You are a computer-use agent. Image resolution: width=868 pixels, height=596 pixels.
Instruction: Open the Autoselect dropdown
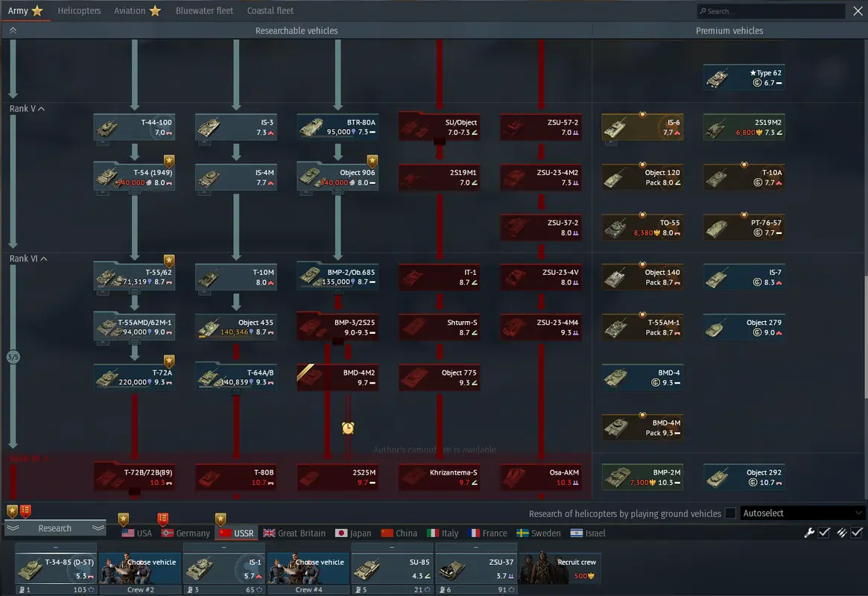click(x=803, y=513)
